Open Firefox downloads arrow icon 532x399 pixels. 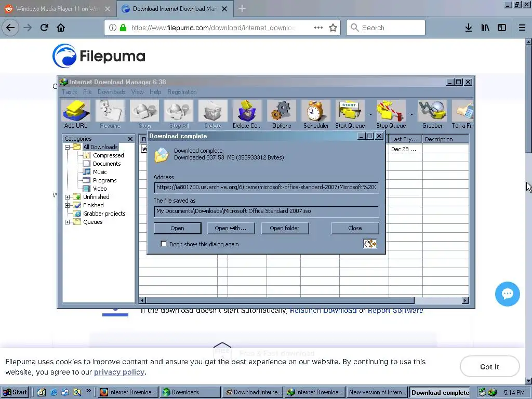(469, 28)
